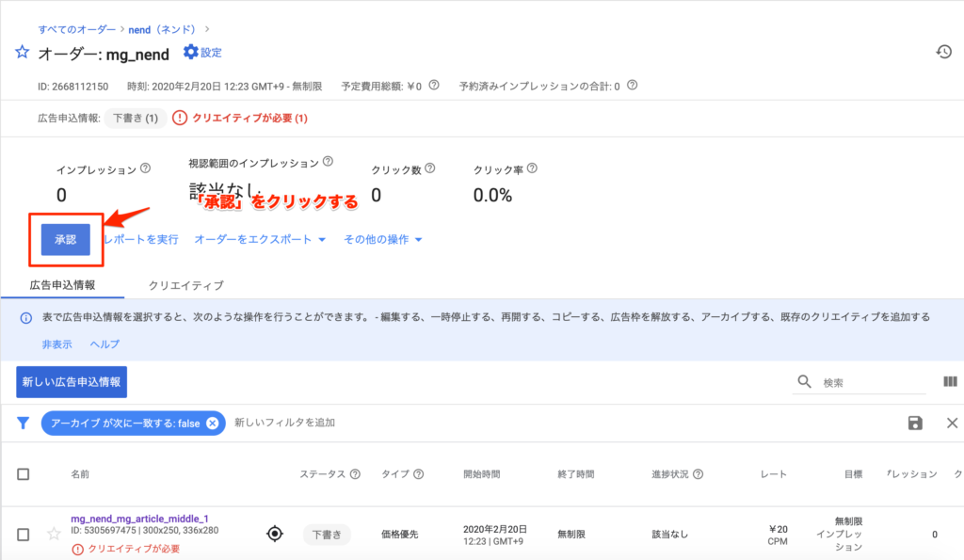Click the blue 承認 button

[66, 239]
